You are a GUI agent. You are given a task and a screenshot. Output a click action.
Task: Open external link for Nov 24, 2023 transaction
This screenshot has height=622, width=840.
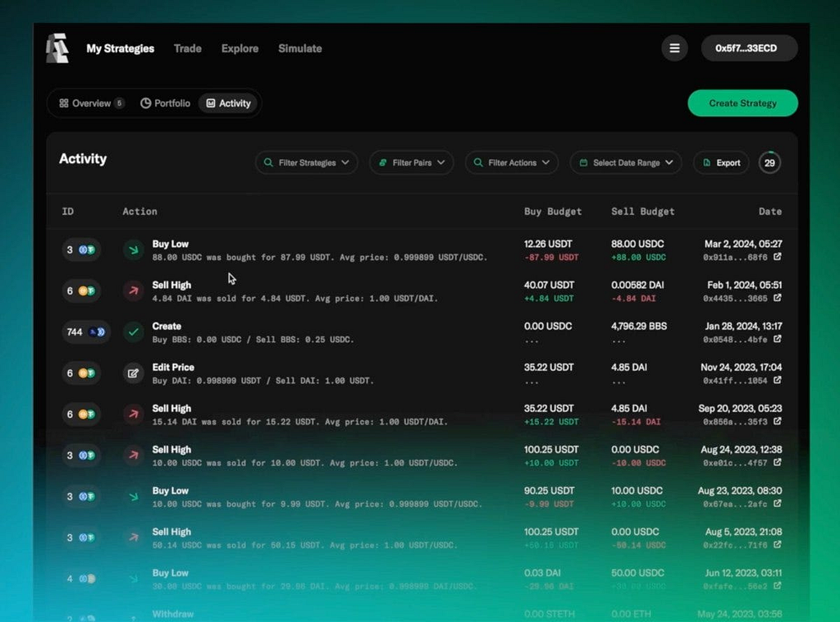point(778,381)
